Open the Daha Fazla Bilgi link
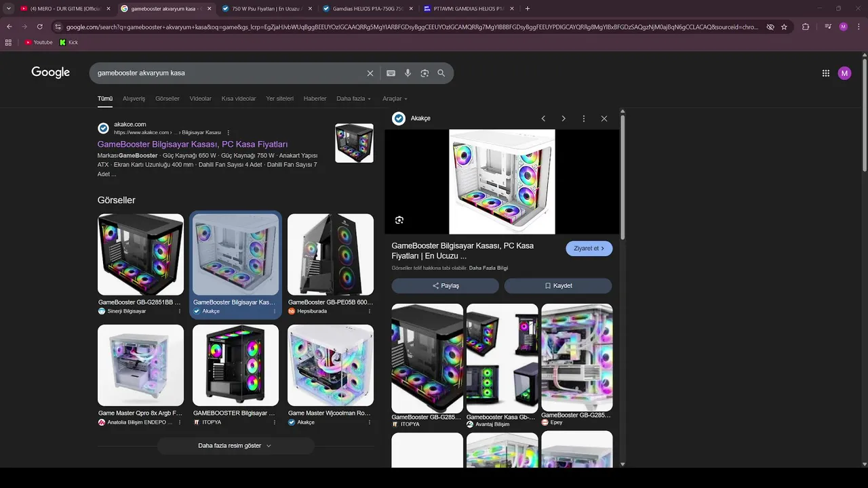 488,268
